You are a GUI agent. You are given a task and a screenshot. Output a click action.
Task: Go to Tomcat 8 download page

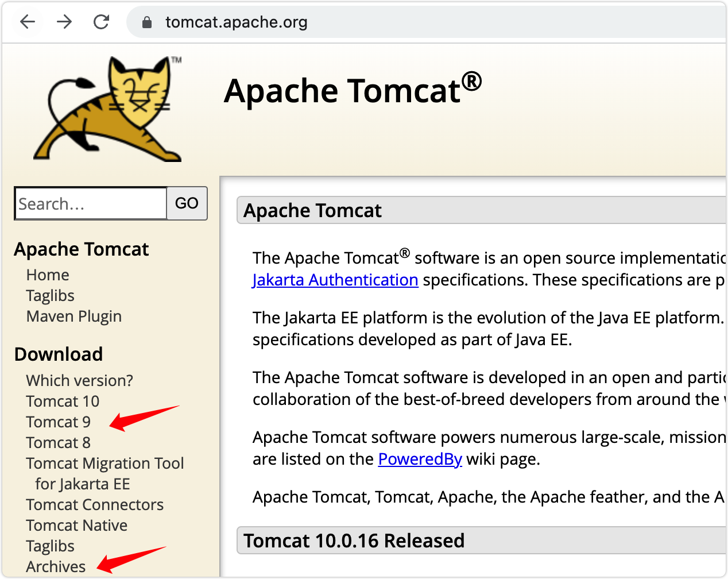(58, 443)
